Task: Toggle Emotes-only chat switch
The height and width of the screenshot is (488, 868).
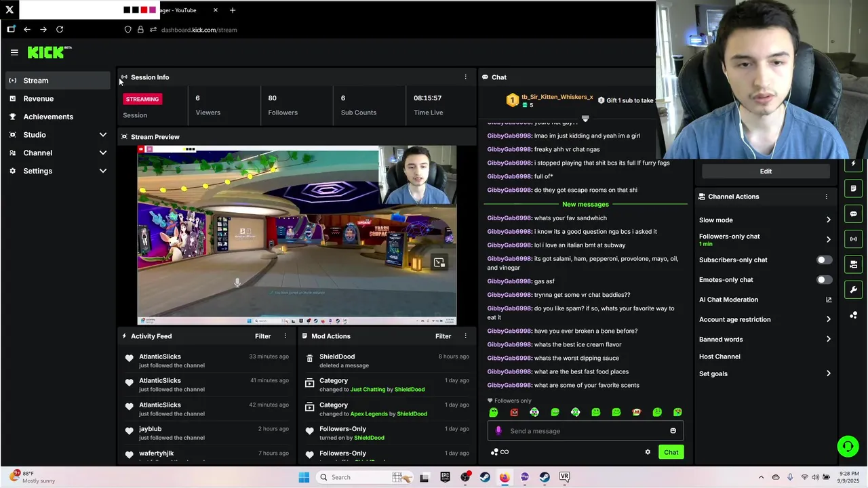Action: 824,280
